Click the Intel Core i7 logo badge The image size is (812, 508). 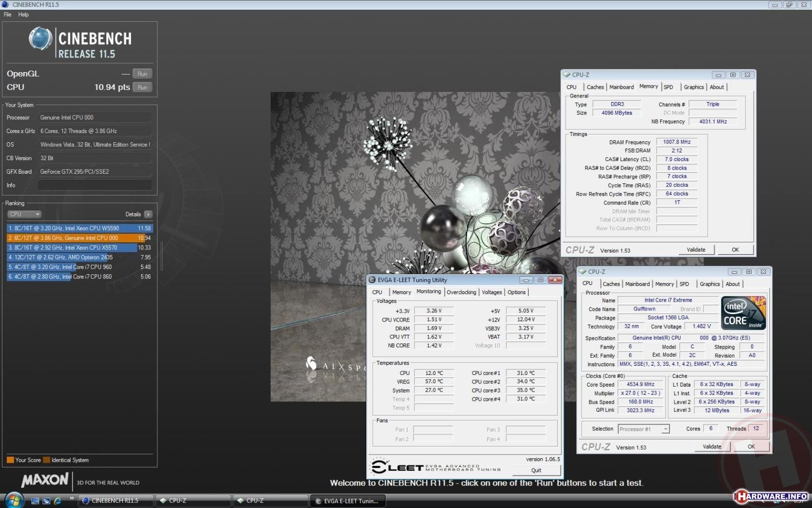743,313
